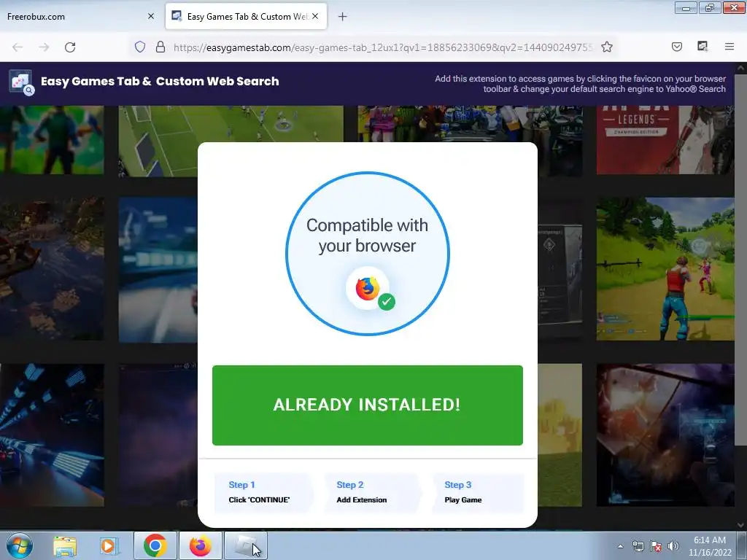
Task: Reload the current page
Action: (70, 47)
